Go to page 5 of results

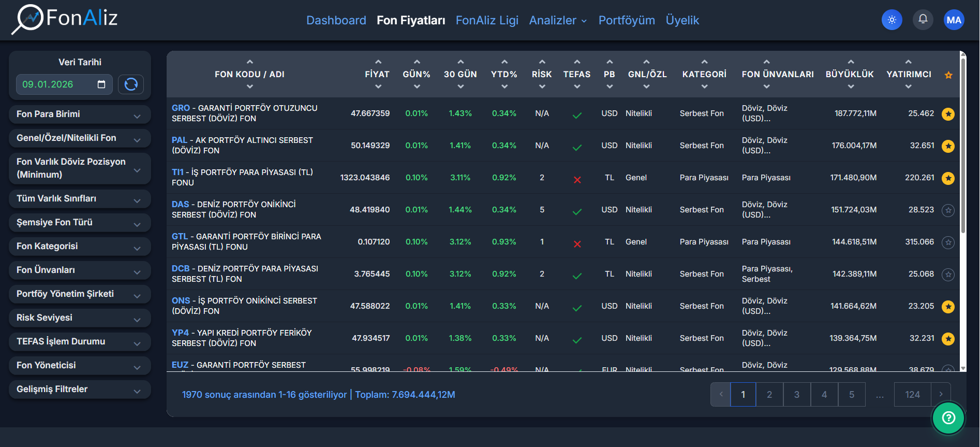[852, 394]
